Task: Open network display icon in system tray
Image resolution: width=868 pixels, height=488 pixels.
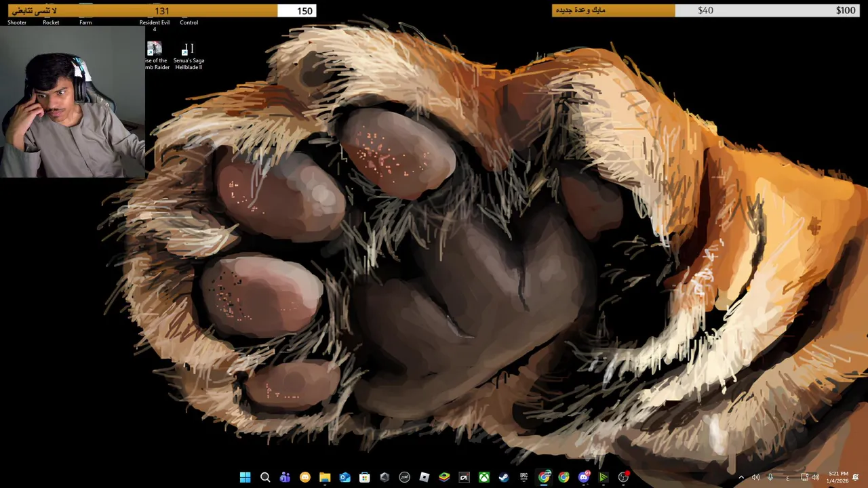Action: (804, 477)
